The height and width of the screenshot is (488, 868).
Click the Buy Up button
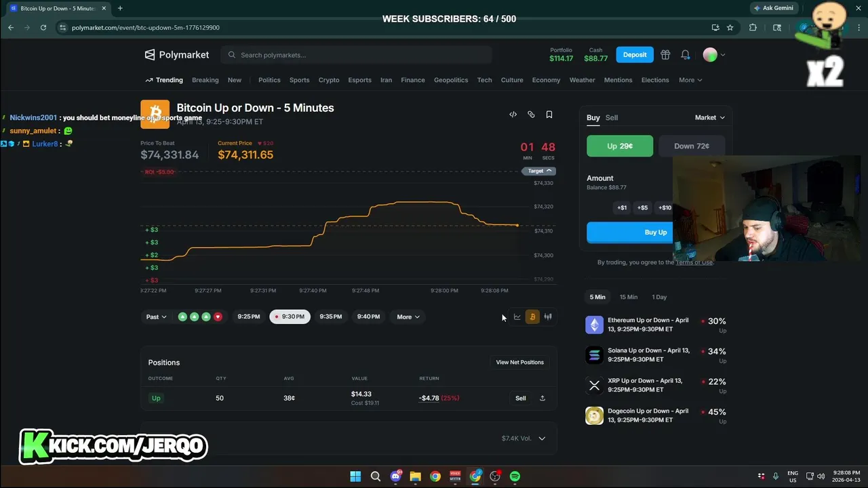(631, 232)
